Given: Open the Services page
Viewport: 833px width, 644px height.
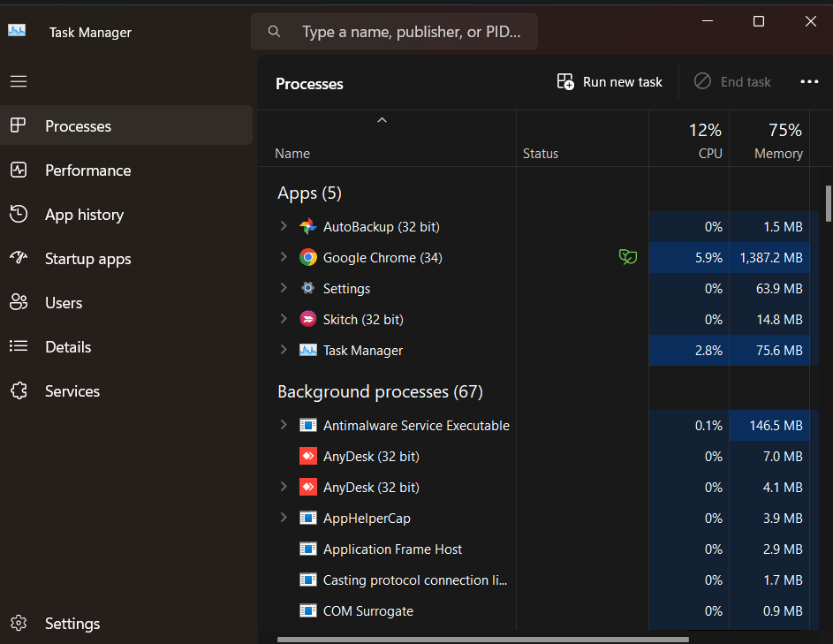Looking at the screenshot, I should [x=126, y=390].
